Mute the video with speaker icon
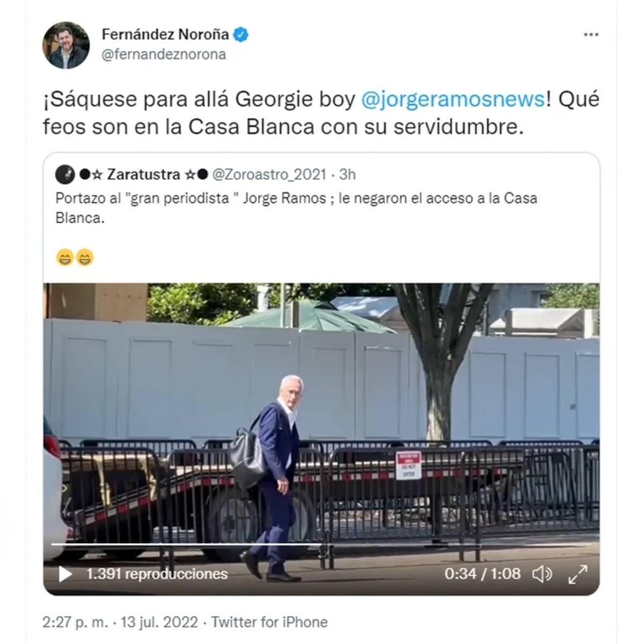 (x=542, y=574)
